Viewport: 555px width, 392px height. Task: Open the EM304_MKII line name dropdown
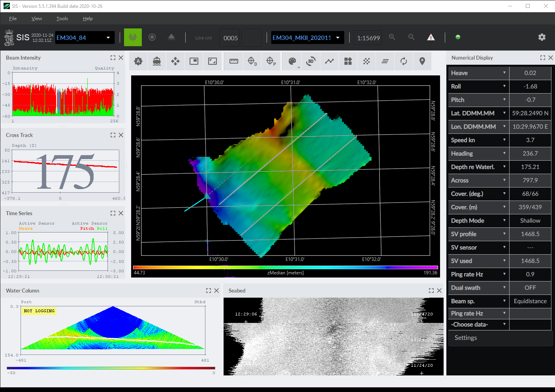[x=338, y=37]
